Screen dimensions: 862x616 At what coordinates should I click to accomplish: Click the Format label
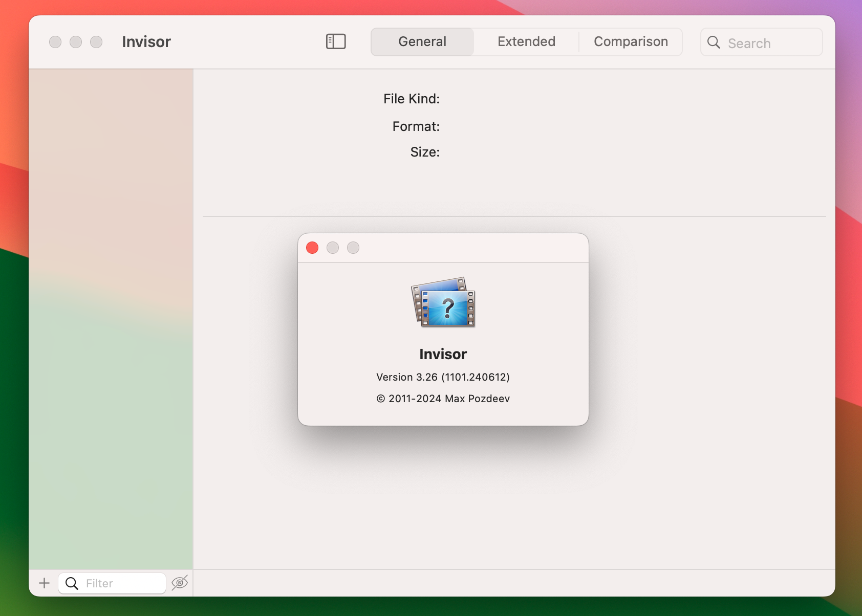[x=416, y=126]
